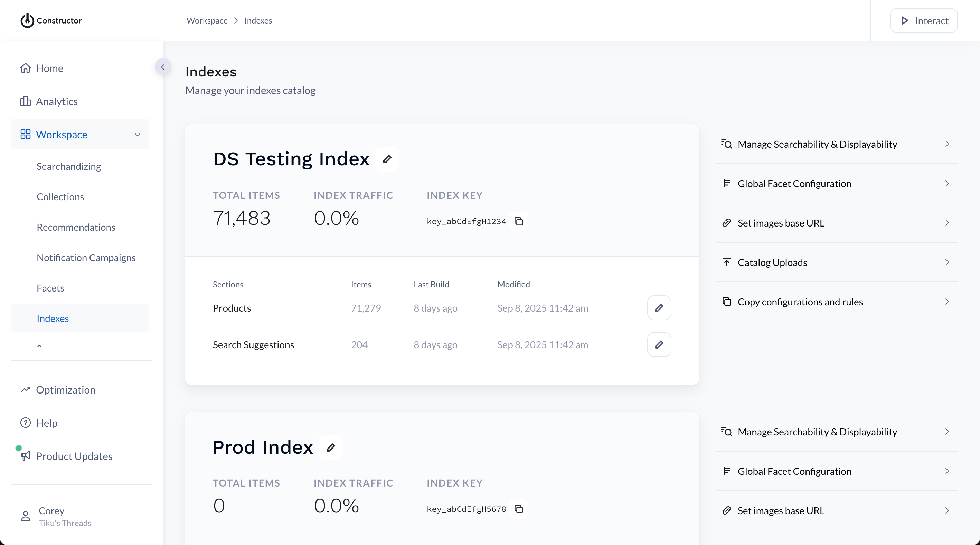This screenshot has width=980, height=545.
Task: Edit the Search Suggestions section
Action: point(659,344)
